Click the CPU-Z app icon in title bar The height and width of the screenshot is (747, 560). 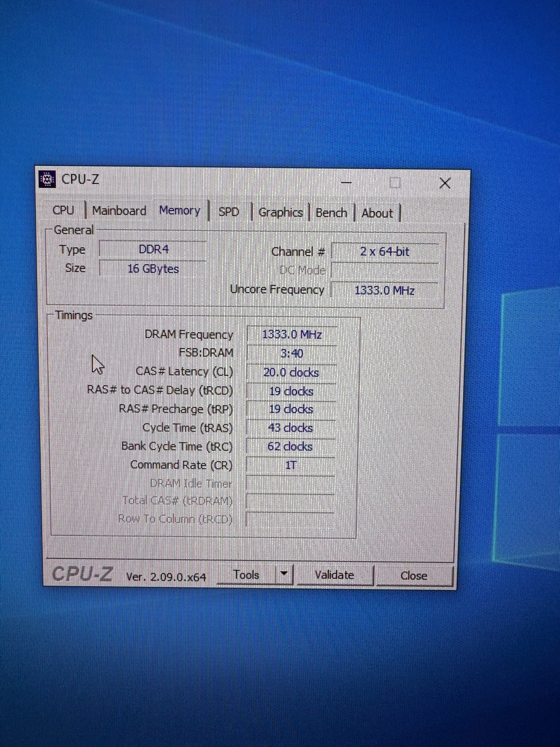(x=47, y=179)
